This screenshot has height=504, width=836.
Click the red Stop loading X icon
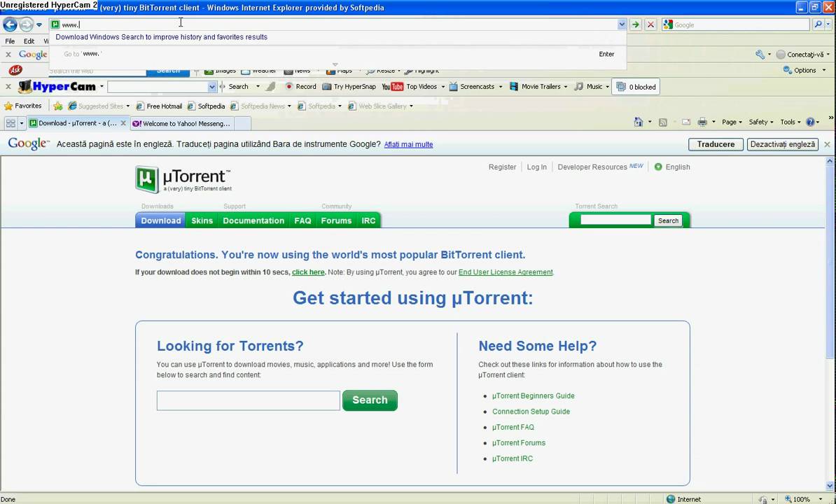650,24
